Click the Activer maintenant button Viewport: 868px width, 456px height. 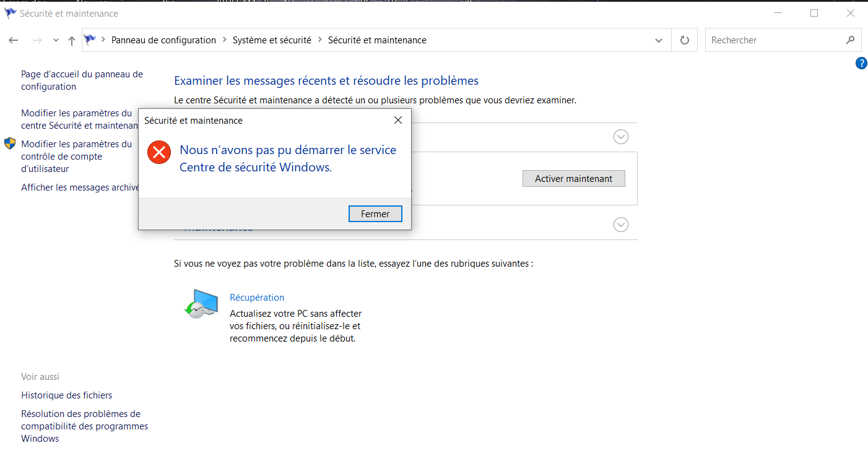[x=574, y=179]
